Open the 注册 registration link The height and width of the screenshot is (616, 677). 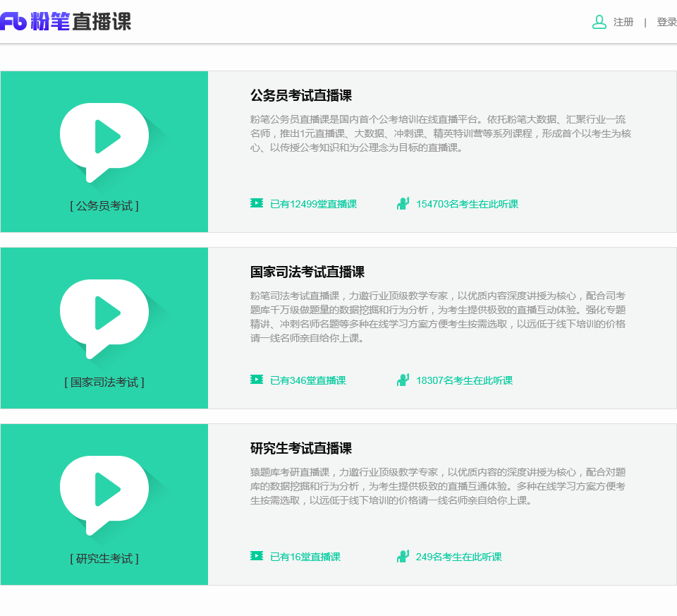click(x=623, y=22)
